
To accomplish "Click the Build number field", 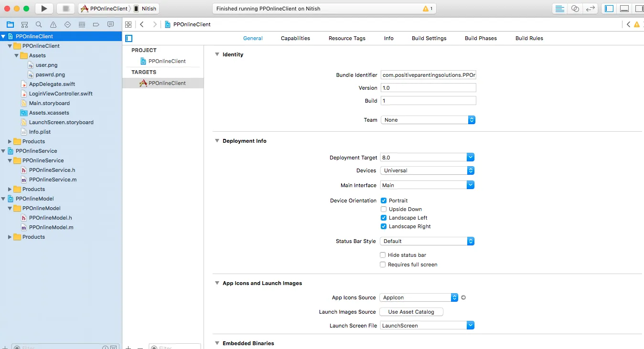I will point(429,101).
